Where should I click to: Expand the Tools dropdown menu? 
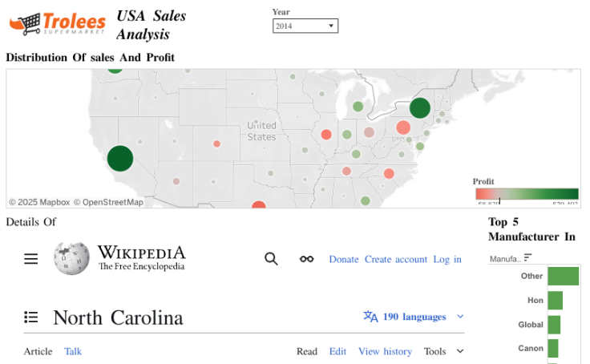[x=444, y=351]
